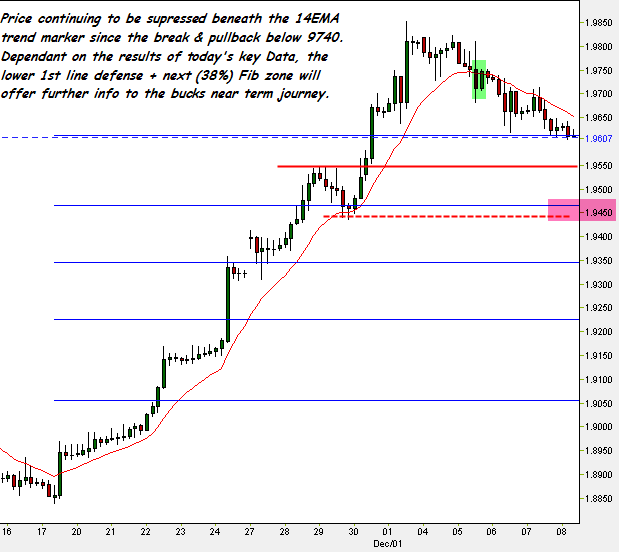The image size is (619, 552).
Task: Click the 1.9200 price axis label
Action: 598,332
